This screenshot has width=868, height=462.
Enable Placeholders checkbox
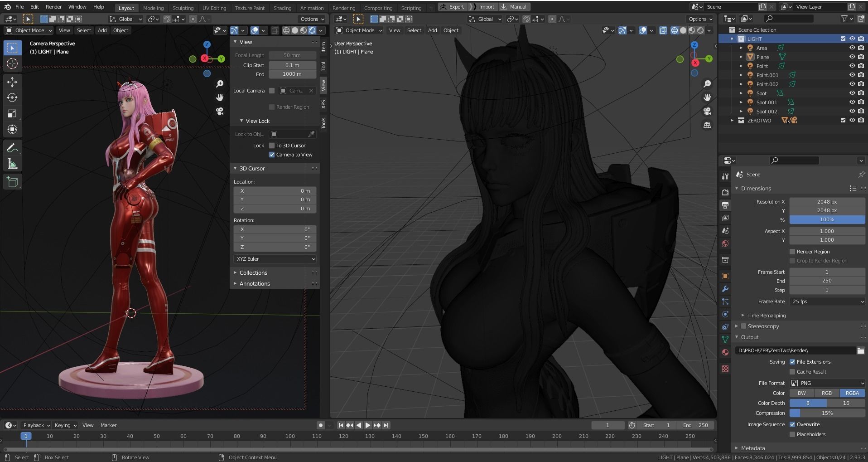point(792,434)
